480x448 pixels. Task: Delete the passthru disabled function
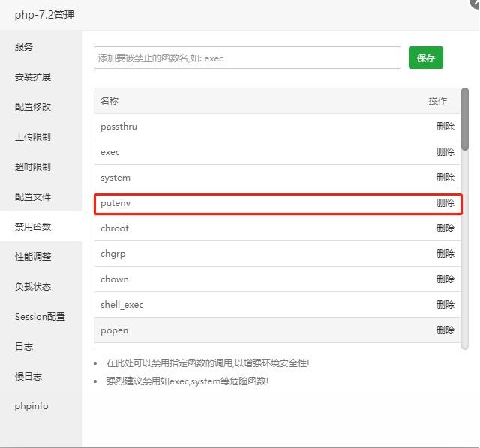445,127
